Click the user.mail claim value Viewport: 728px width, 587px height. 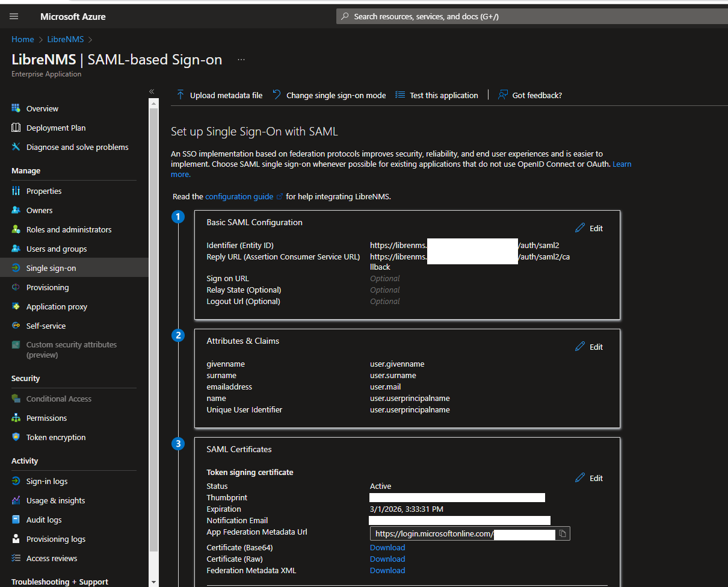pyautogui.click(x=386, y=387)
